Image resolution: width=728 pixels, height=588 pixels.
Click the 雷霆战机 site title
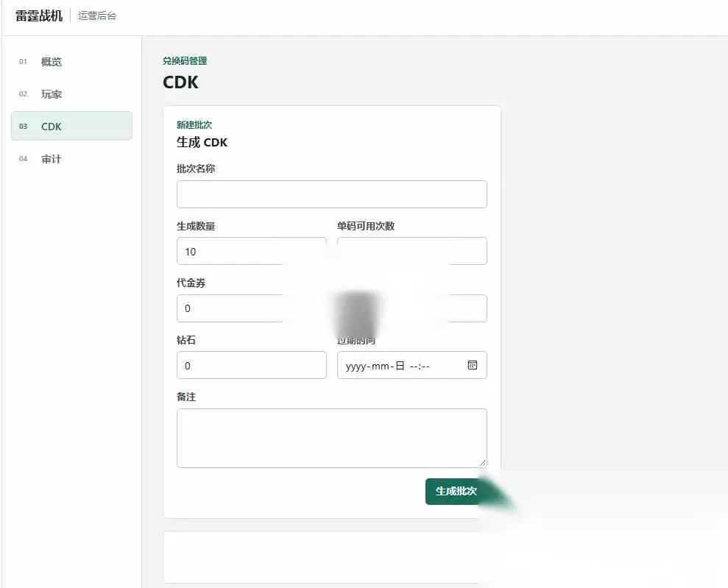point(39,15)
